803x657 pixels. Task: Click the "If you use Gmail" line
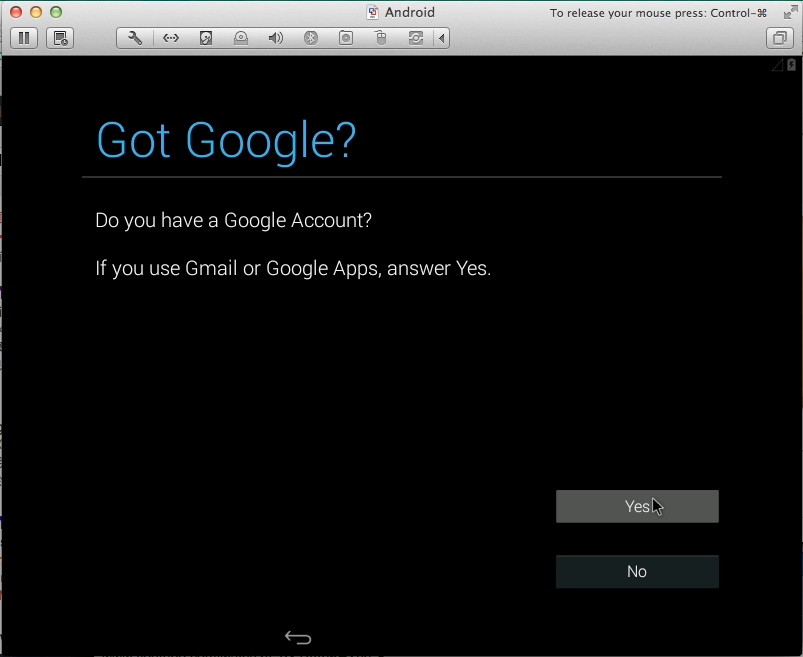pyautogui.click(x=293, y=268)
